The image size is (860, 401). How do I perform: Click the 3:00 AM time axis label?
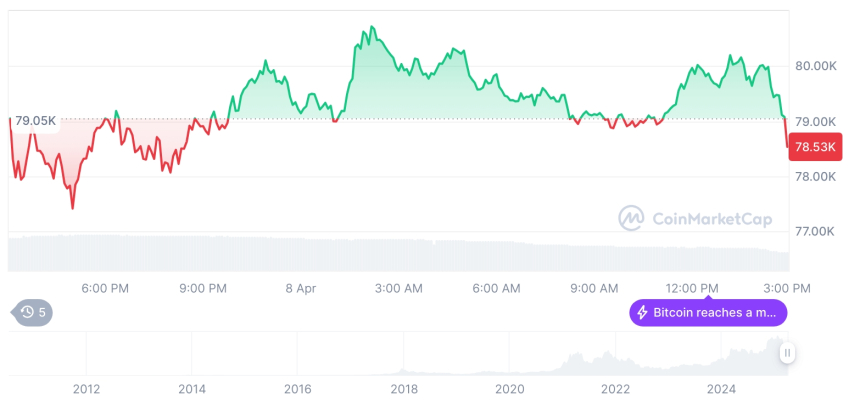click(398, 288)
